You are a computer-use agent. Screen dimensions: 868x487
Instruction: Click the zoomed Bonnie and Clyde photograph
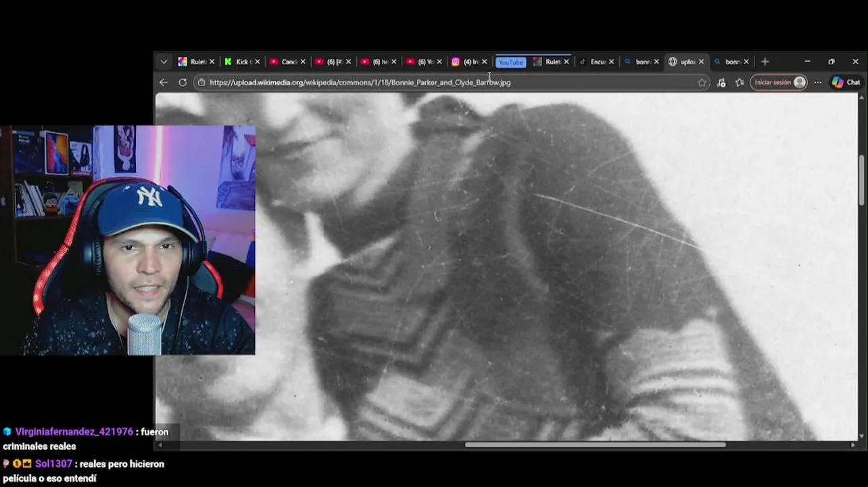coord(506,266)
